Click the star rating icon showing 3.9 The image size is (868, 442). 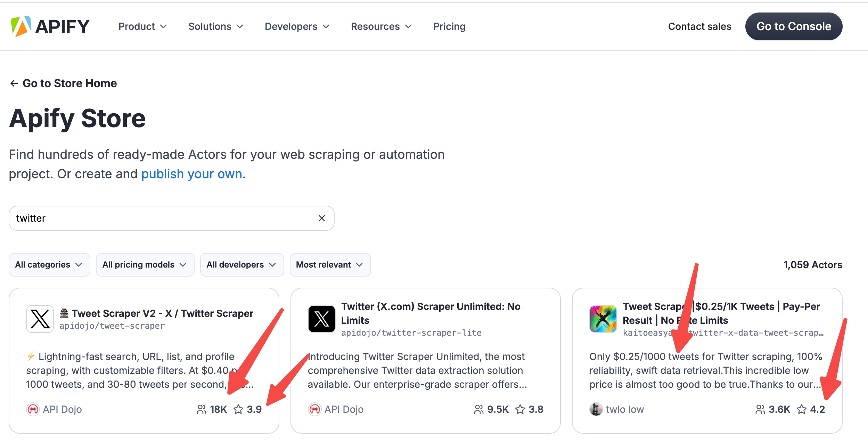tap(238, 409)
